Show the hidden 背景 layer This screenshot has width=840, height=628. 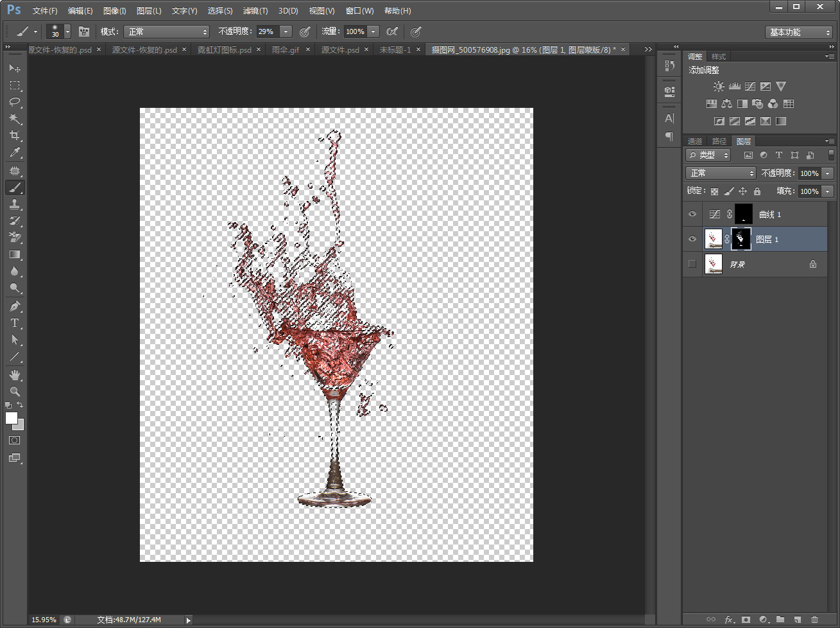[x=692, y=264]
